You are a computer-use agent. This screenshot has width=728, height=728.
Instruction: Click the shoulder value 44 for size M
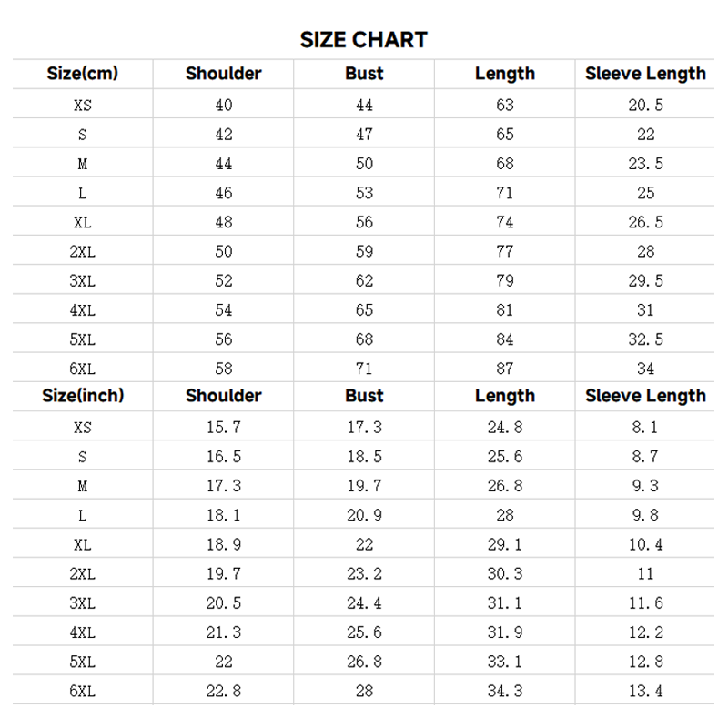(223, 164)
